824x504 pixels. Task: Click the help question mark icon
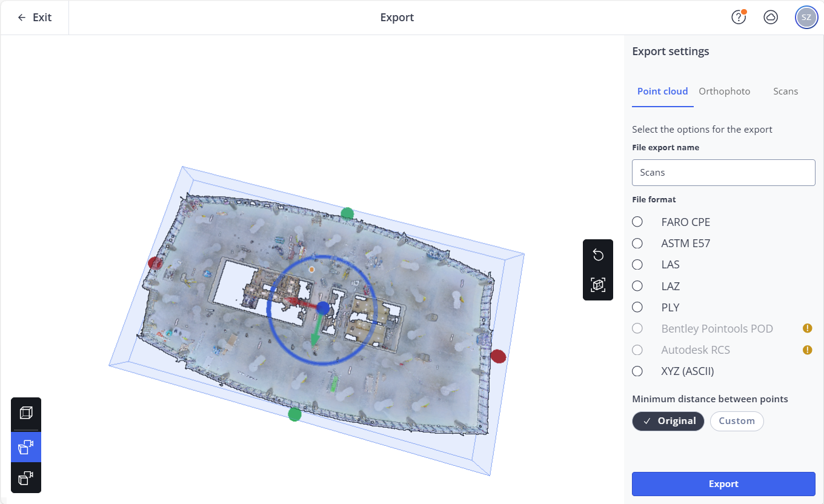point(738,18)
